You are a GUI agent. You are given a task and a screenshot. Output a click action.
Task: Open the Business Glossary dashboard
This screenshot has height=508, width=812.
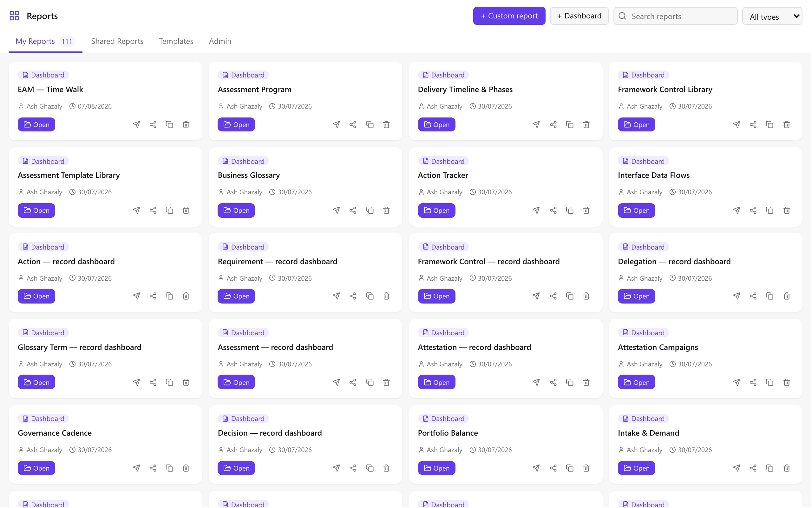point(237,210)
